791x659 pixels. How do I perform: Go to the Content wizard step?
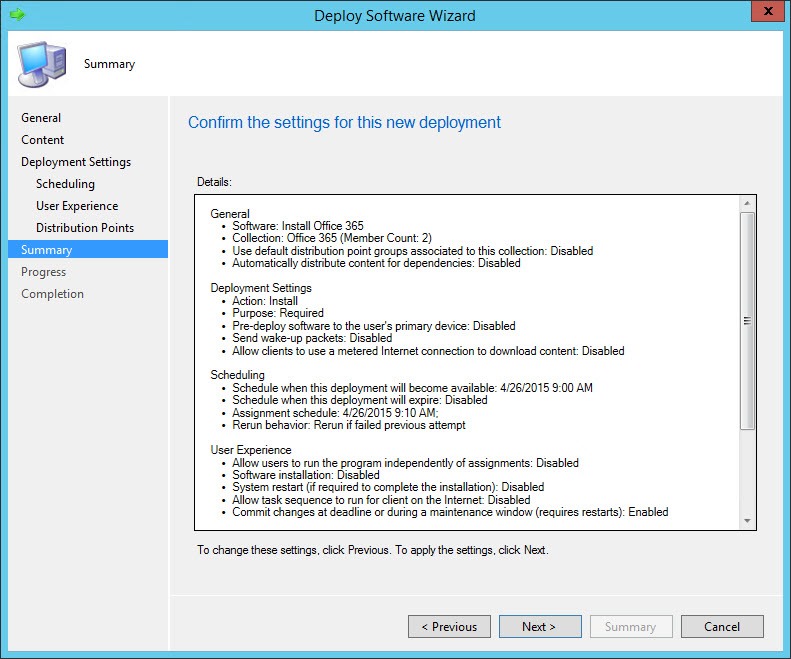[x=43, y=140]
